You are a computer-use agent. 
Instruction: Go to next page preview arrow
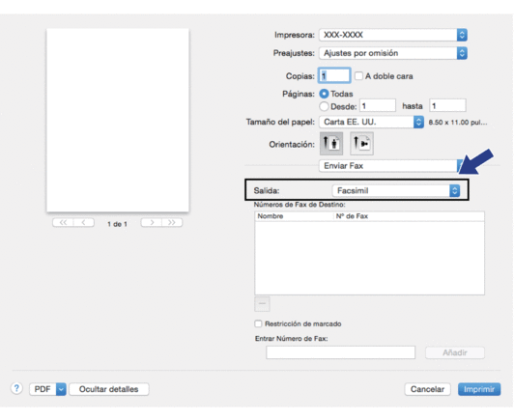click(x=151, y=223)
